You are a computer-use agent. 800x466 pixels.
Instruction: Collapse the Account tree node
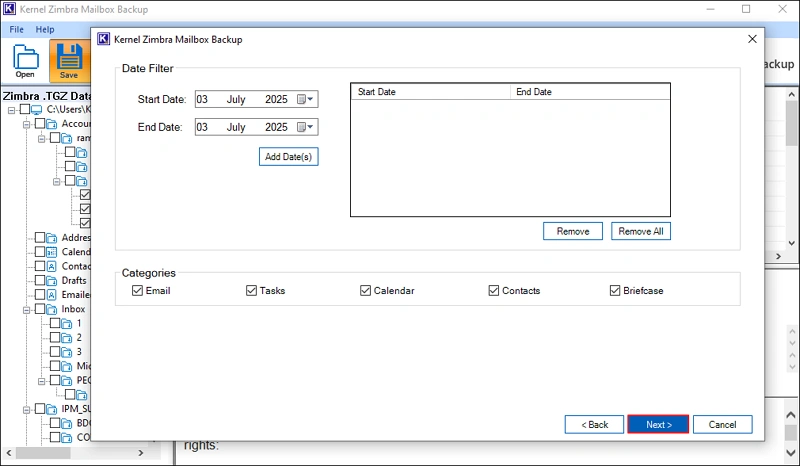tap(27, 124)
